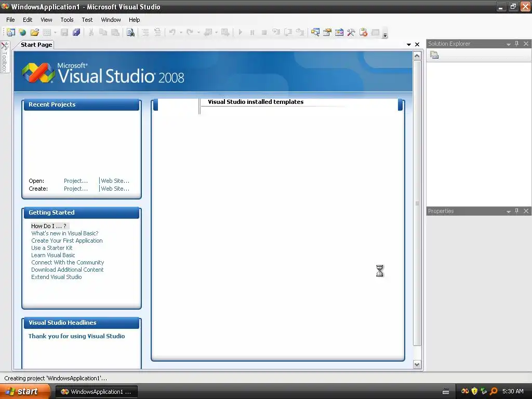This screenshot has height=399, width=532.
Task: Click the Uncomment lines icon
Action: point(157,32)
